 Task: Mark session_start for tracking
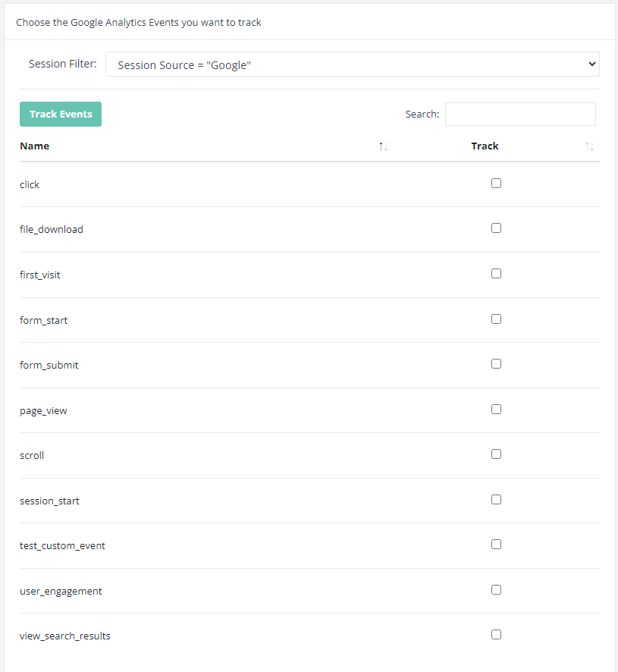tap(496, 500)
